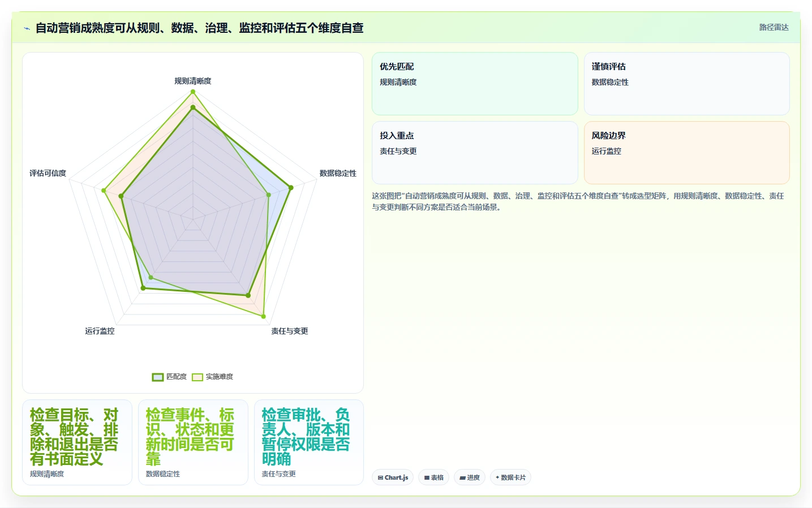Click the 匹配度 legend label
Screen dimensions: 812x508
pos(176,377)
